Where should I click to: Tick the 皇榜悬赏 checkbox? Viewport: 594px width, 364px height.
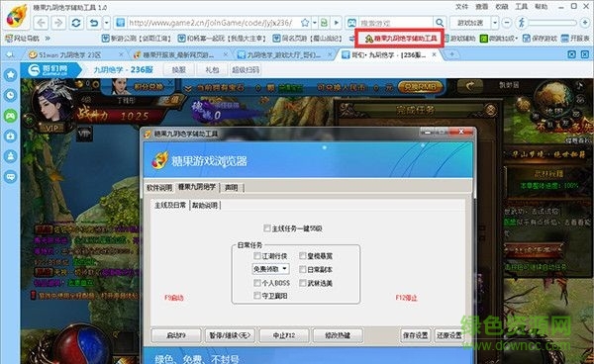coord(302,256)
